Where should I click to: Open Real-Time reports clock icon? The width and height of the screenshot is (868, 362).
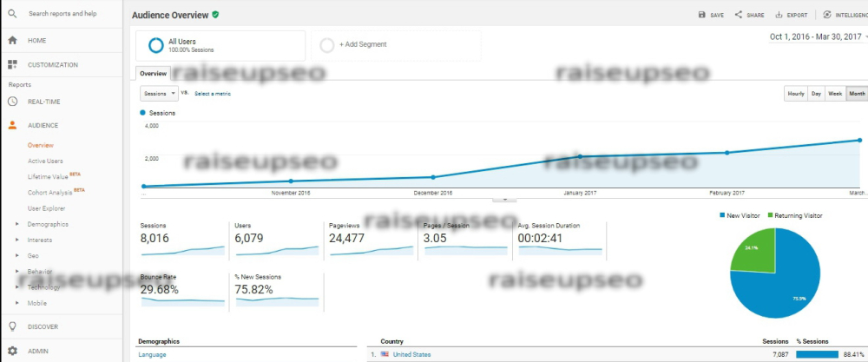pos(12,102)
